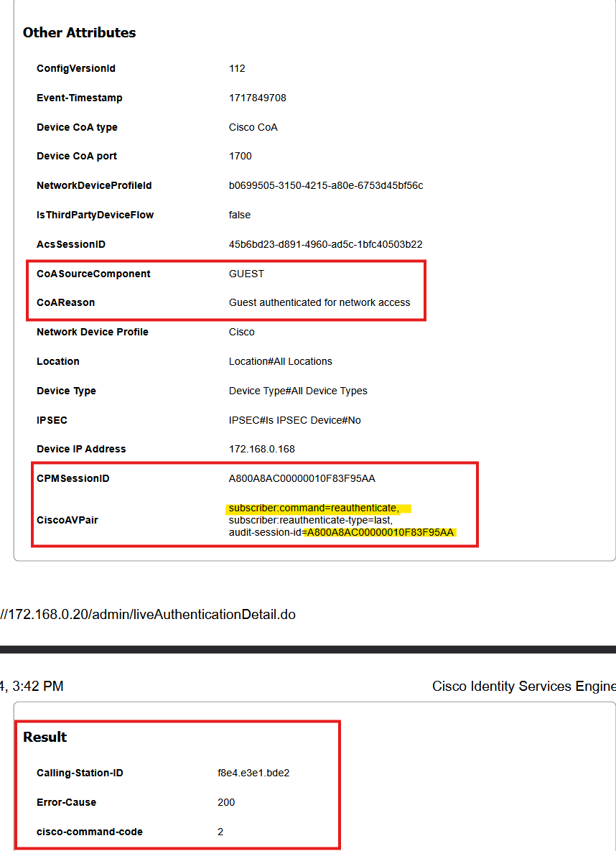Click the ConfigVersionId value 112
616x851 pixels.
[237, 69]
